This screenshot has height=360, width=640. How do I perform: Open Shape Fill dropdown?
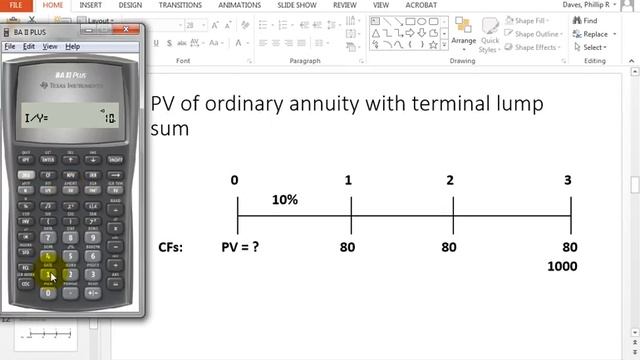coord(527,20)
